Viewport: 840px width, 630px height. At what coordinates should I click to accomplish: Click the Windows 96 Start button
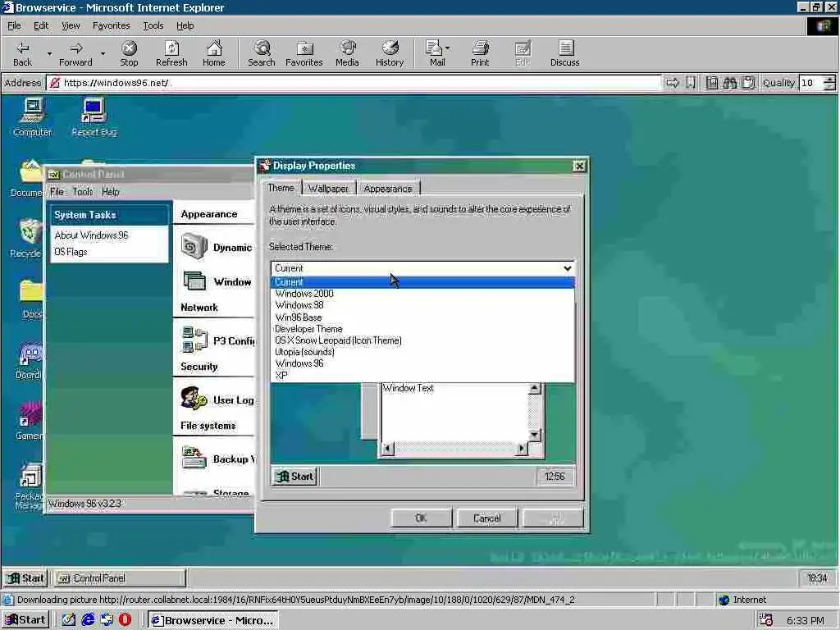click(x=25, y=578)
